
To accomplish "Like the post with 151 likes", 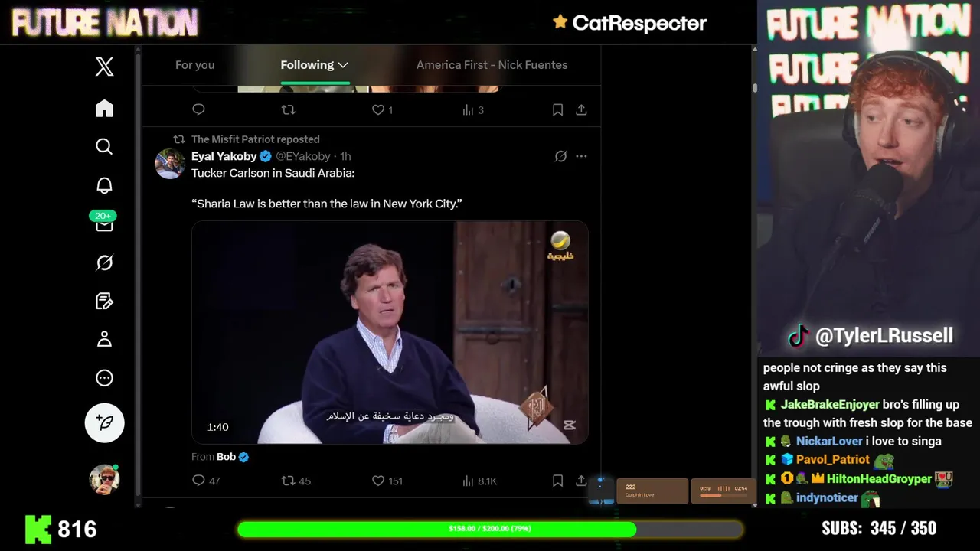I will coord(387,481).
